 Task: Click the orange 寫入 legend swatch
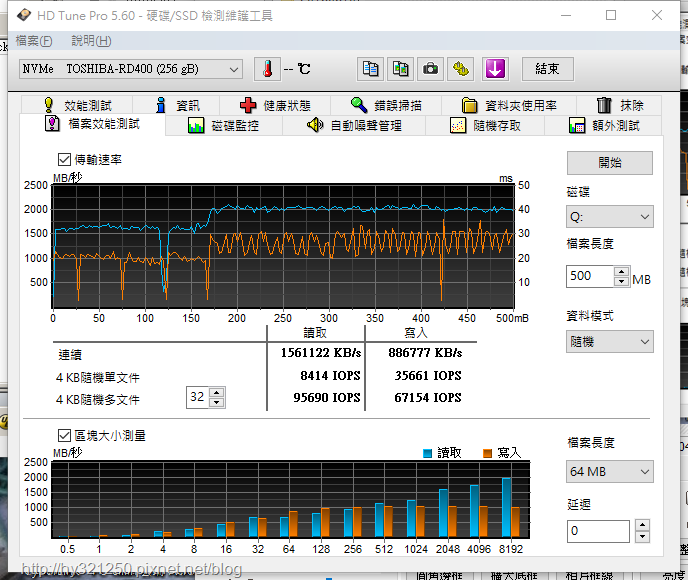487,453
